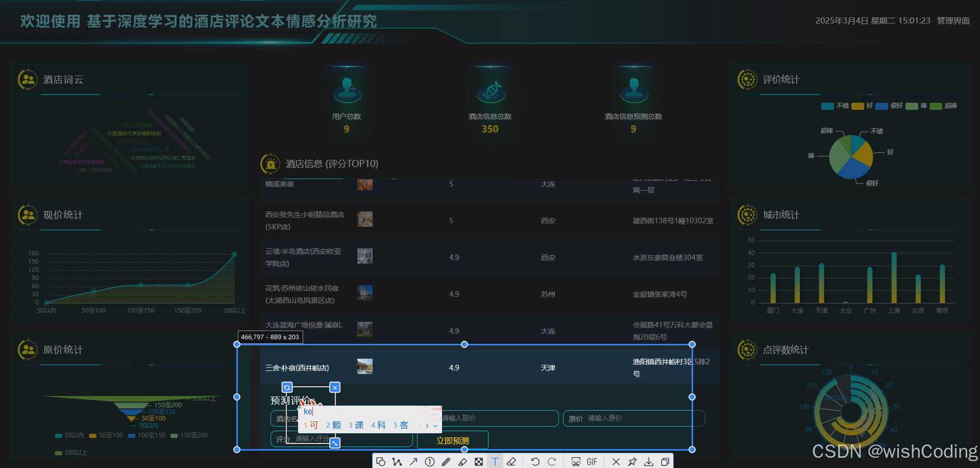Delete text box with its blue X handle

coord(335,387)
